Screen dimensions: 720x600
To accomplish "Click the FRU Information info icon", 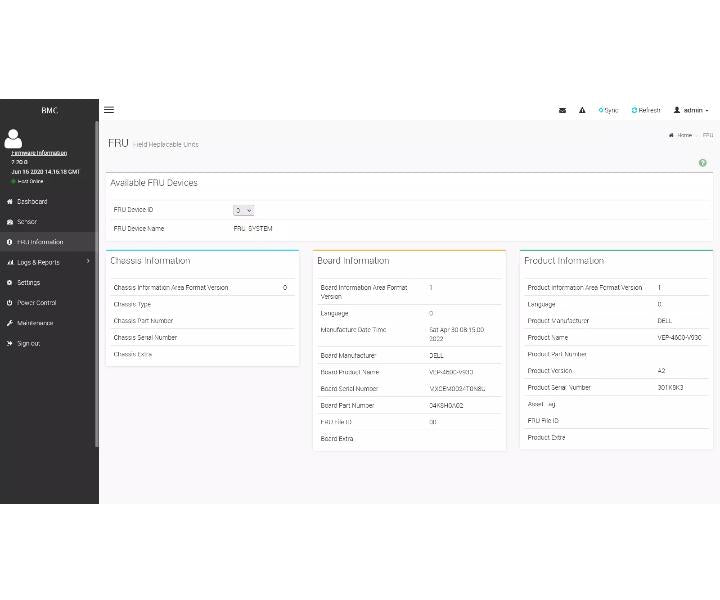I will click(10, 242).
